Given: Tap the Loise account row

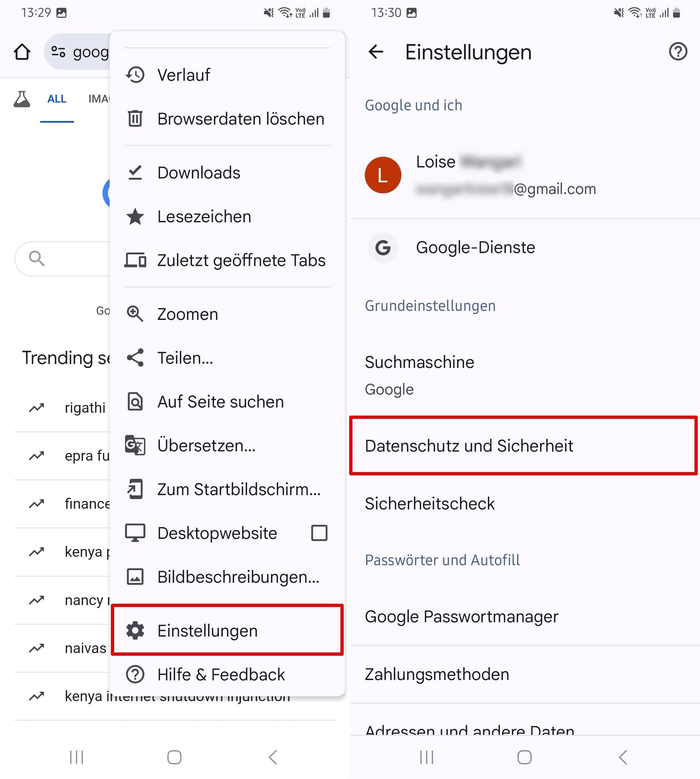Looking at the screenshot, I should pos(525,175).
